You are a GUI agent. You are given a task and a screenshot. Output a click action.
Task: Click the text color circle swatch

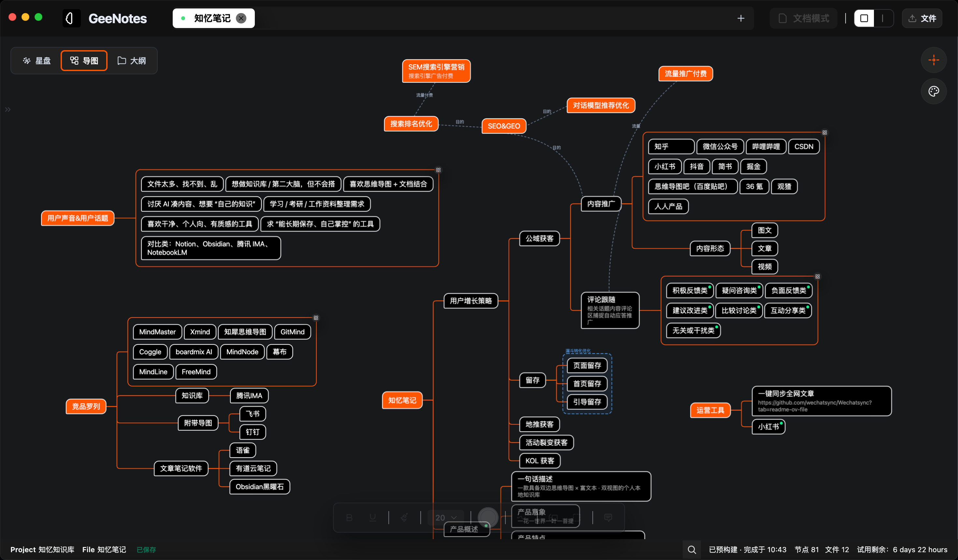pos(488,517)
